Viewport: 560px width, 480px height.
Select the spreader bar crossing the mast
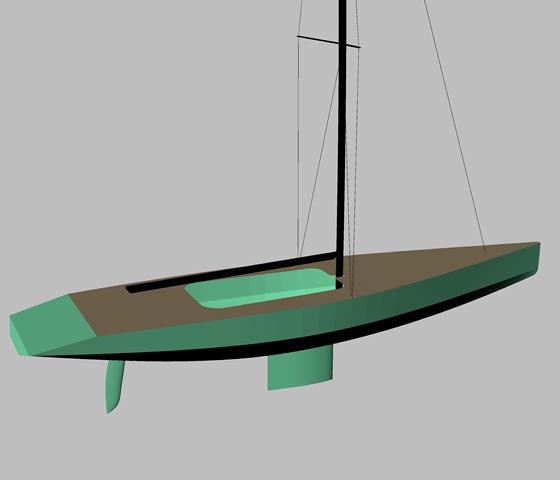329,41
